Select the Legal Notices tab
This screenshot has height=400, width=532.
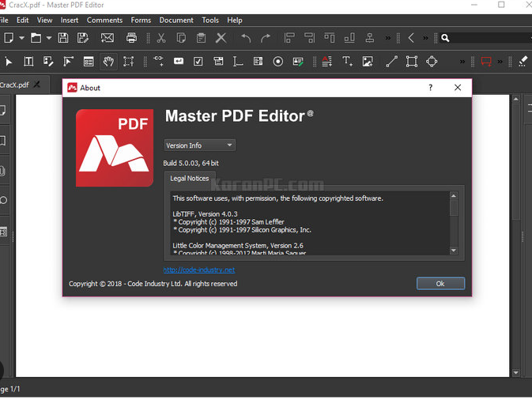(190, 179)
